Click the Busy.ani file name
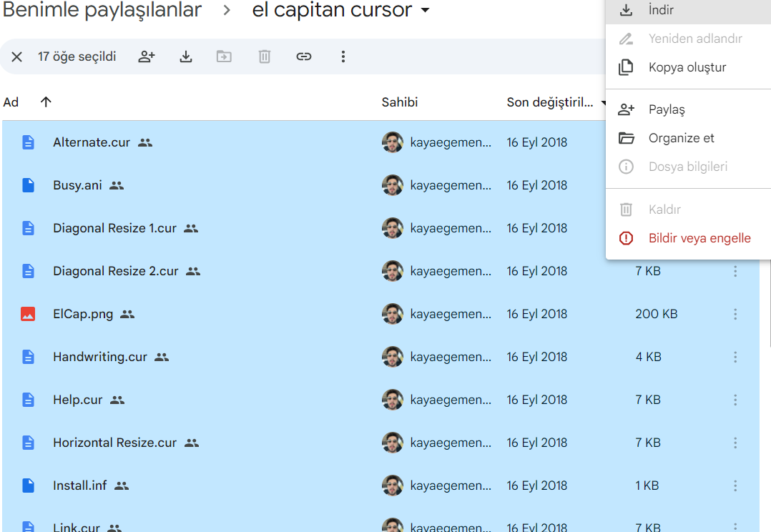The width and height of the screenshot is (771, 532). tap(77, 185)
